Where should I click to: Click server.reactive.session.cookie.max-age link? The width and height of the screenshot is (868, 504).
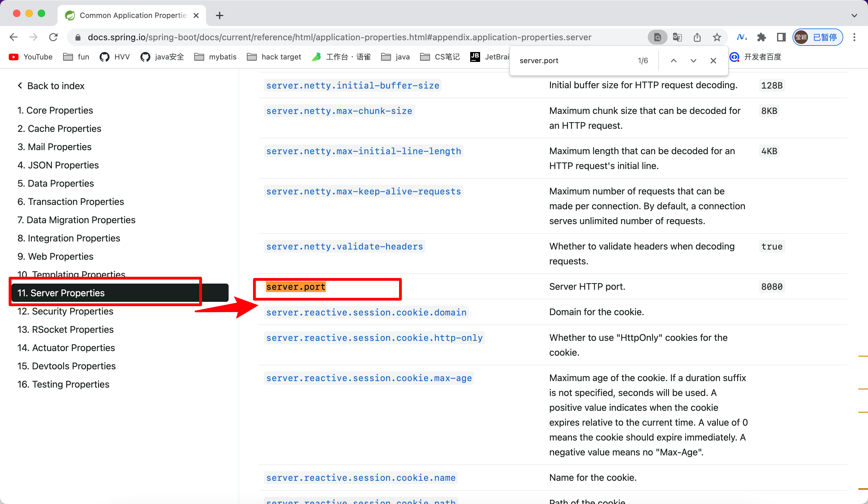tap(369, 378)
